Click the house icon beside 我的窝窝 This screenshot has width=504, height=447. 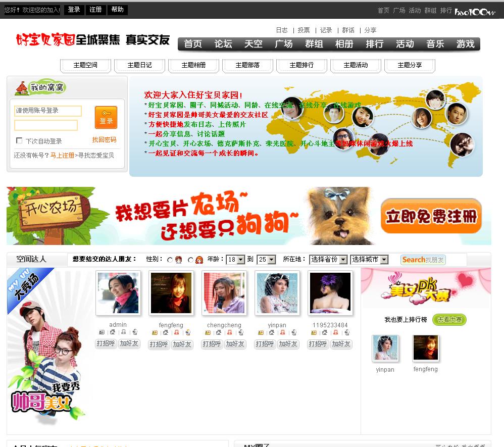pos(22,88)
